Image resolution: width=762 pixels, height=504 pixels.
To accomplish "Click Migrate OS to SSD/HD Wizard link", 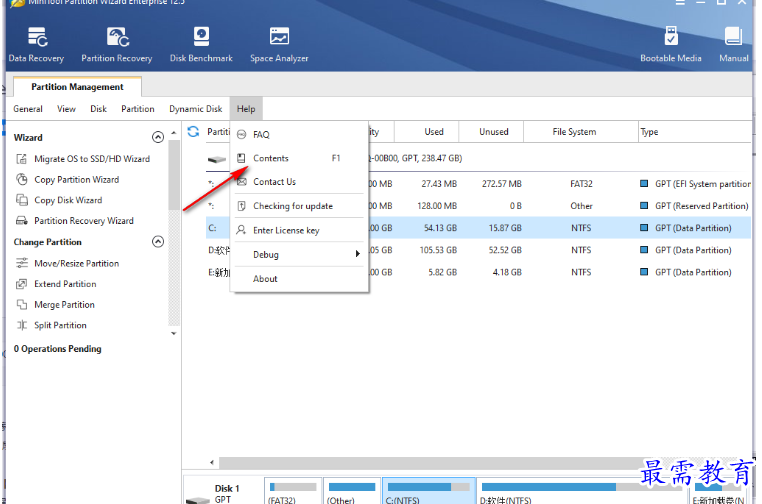I will 92,159.
